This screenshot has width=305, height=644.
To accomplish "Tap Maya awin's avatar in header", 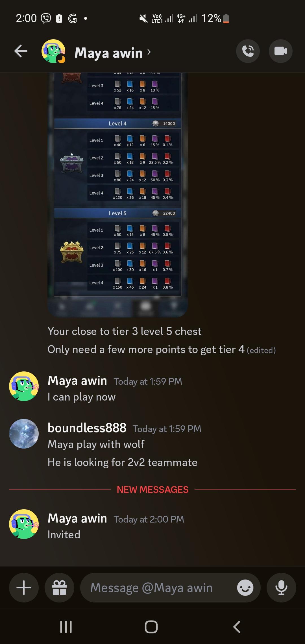I will (x=53, y=51).
